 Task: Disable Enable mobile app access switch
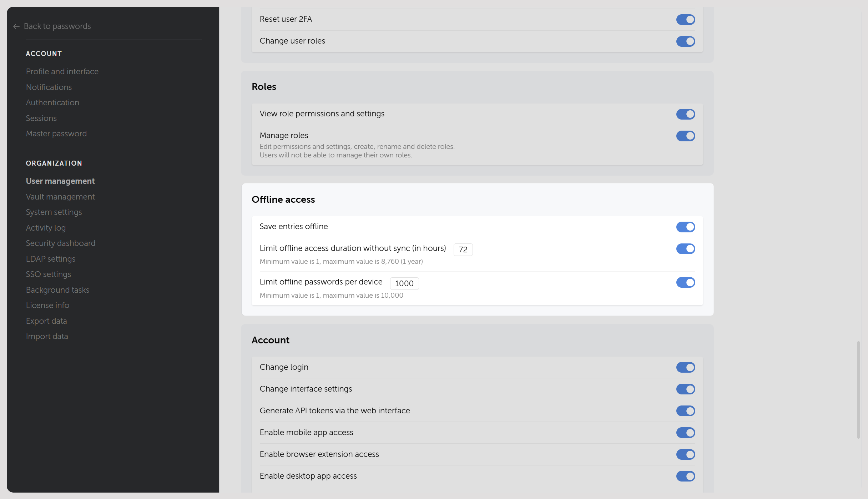point(686,432)
